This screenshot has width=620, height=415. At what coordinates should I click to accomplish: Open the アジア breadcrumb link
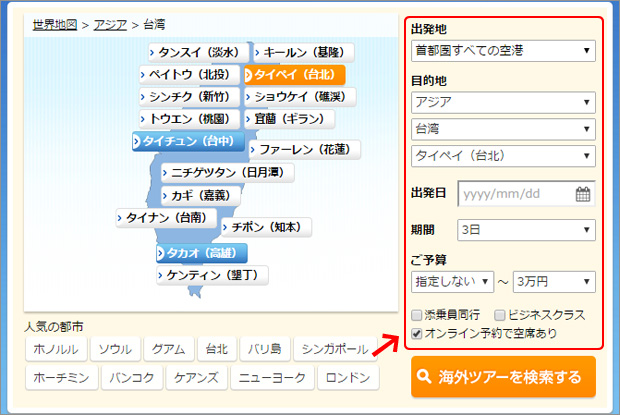[110, 24]
